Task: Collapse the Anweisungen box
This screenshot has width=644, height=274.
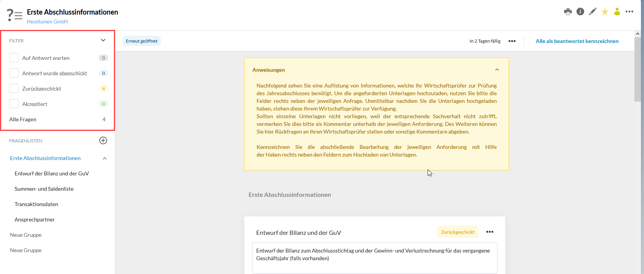Action: [497, 70]
